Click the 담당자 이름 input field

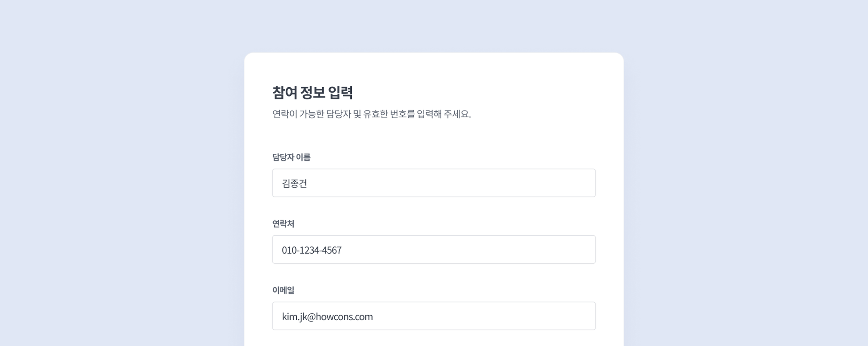coord(434,183)
